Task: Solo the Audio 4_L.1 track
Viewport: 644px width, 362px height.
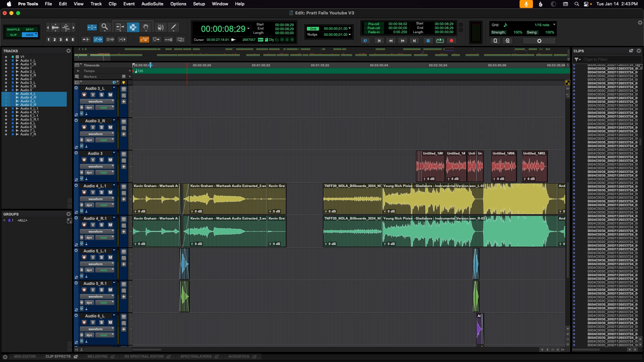Action: (x=102, y=192)
